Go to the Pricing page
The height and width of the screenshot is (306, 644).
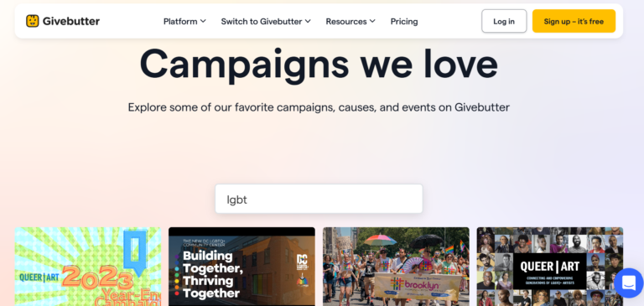click(404, 21)
